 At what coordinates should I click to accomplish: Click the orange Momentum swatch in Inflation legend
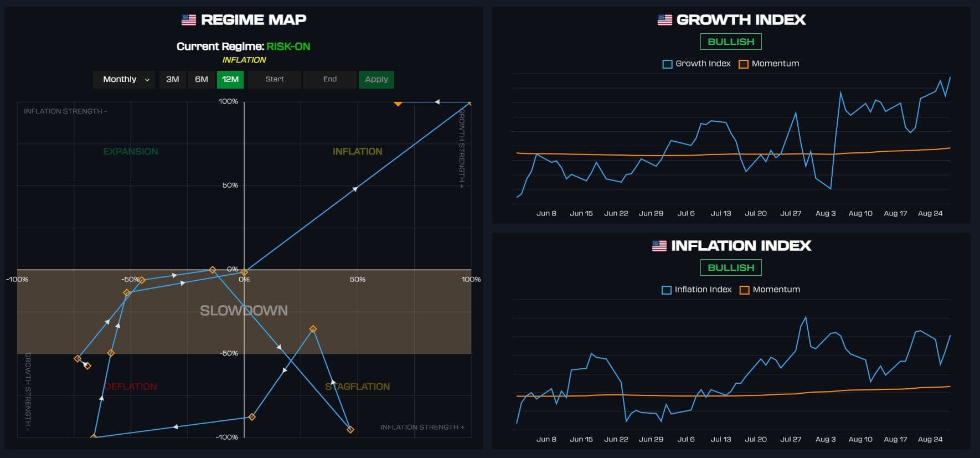[x=744, y=290]
